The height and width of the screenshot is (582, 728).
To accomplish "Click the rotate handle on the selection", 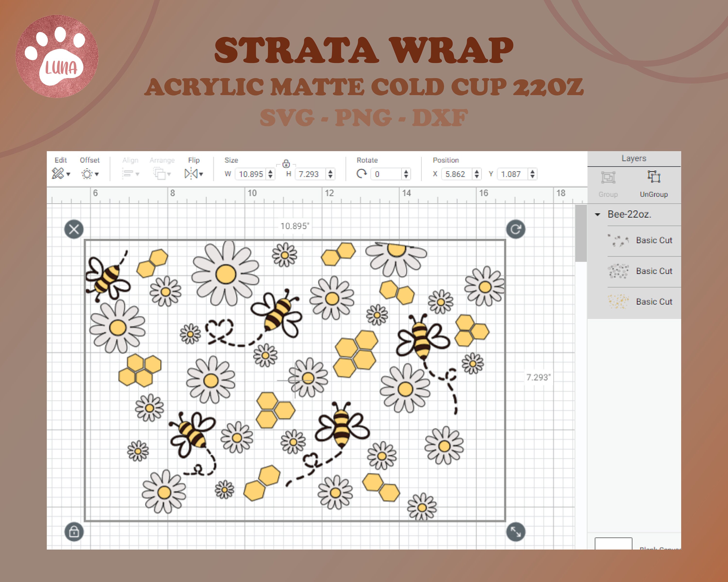I will (x=516, y=229).
